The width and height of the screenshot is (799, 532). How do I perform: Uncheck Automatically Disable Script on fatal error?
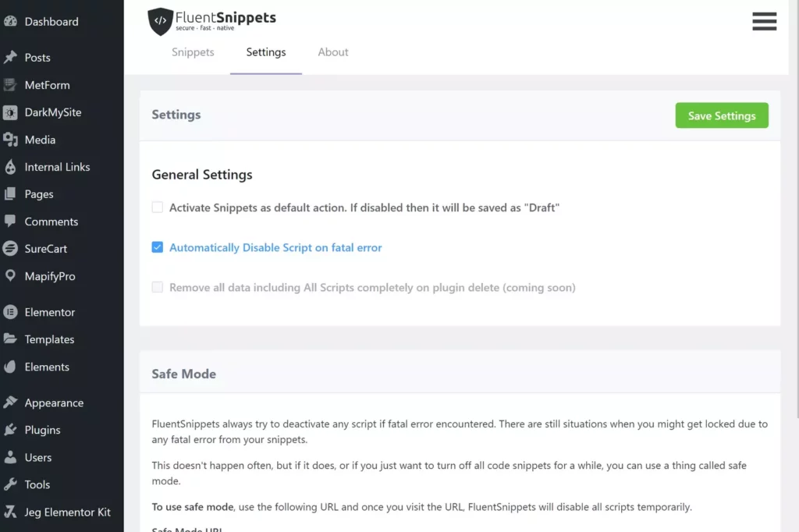click(157, 246)
